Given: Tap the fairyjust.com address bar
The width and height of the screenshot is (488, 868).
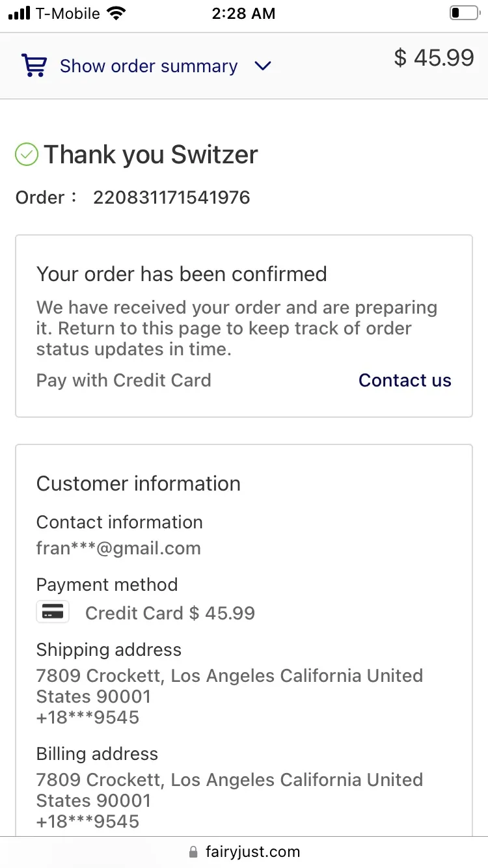Looking at the screenshot, I should [244, 852].
